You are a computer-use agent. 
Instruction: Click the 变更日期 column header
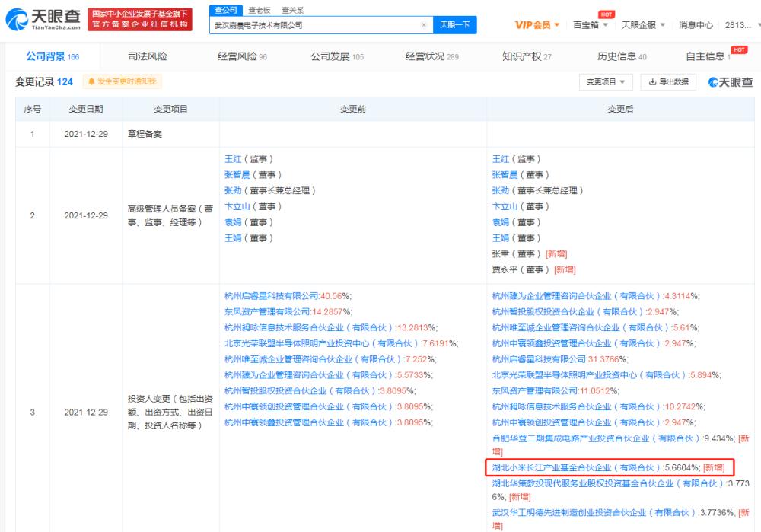86,109
